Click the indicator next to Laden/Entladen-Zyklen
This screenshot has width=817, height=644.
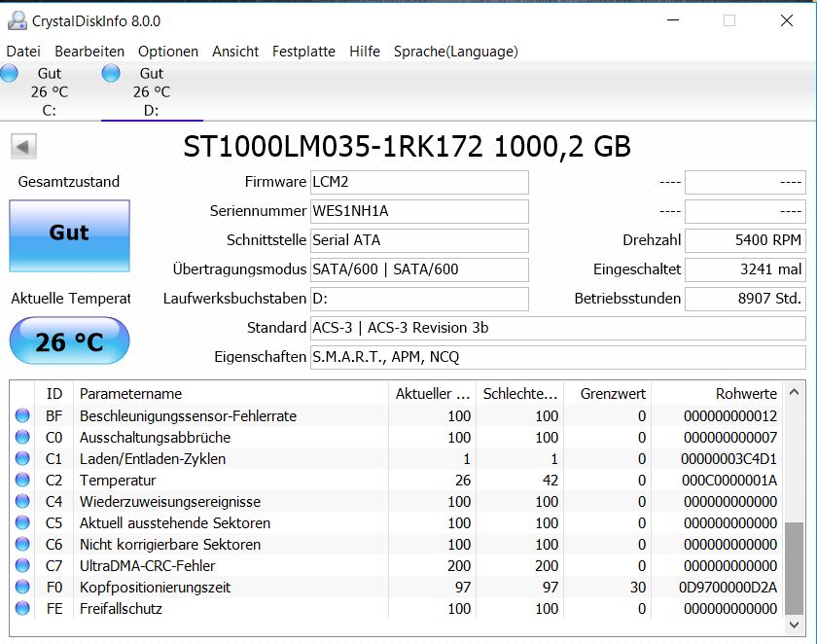pos(23,458)
